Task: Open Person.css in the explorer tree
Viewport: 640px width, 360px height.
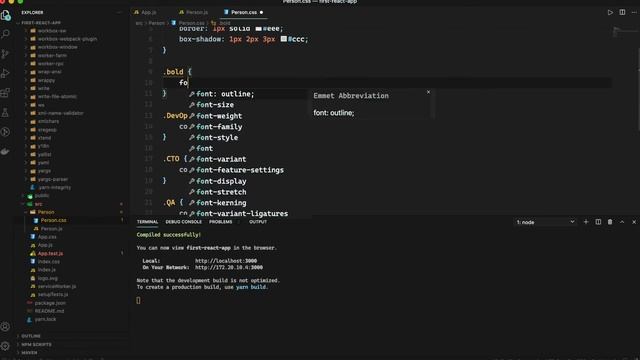Action: [53, 220]
